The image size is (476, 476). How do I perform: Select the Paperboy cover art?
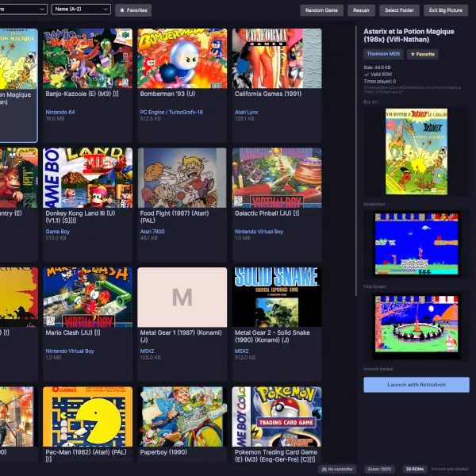tap(182, 416)
